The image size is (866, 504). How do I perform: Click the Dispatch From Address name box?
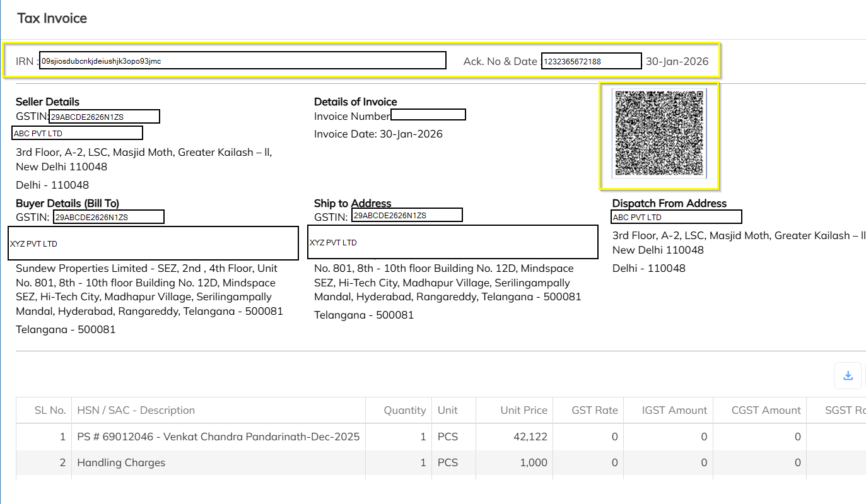(x=677, y=217)
